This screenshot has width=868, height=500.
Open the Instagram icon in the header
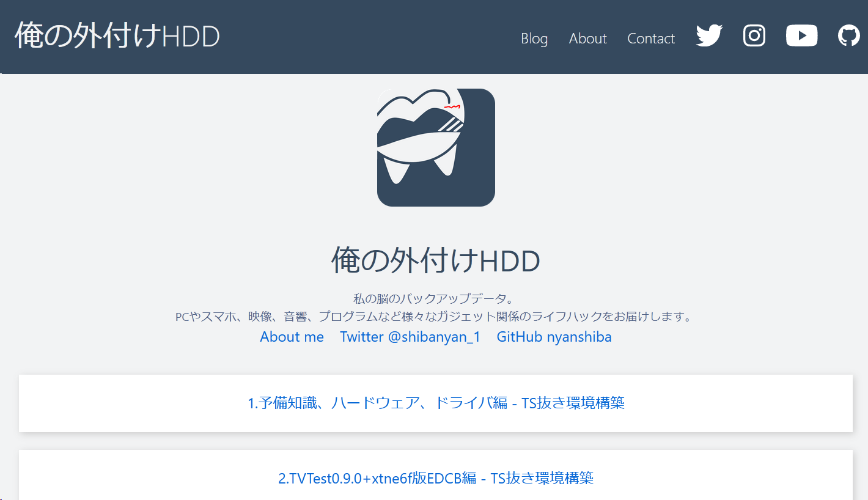coord(754,36)
